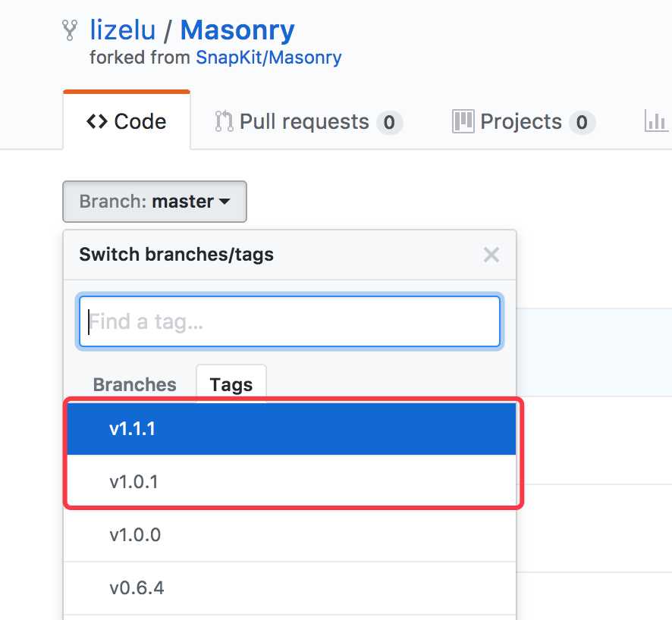Click the fork icon beside lizelu
The width and height of the screenshot is (672, 620).
point(70,30)
